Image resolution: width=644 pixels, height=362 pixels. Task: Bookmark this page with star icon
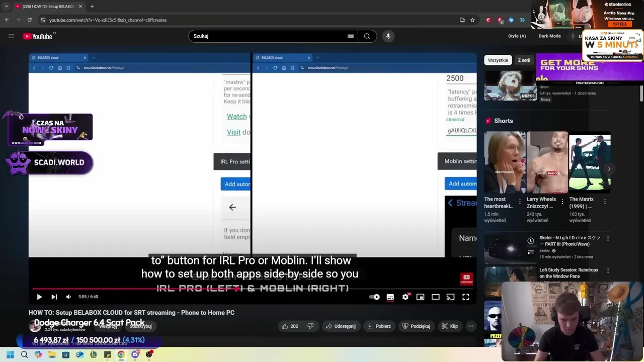[x=472, y=20]
